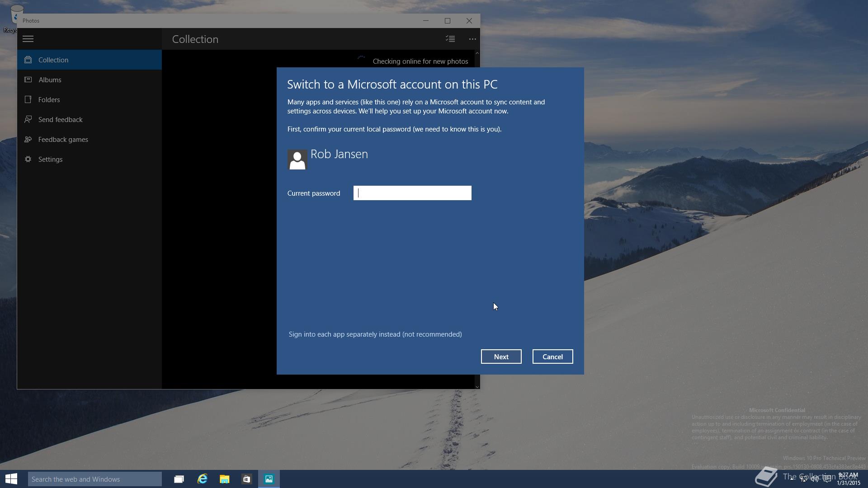
Task: Click the Send feedback person icon
Action: pyautogui.click(x=28, y=119)
